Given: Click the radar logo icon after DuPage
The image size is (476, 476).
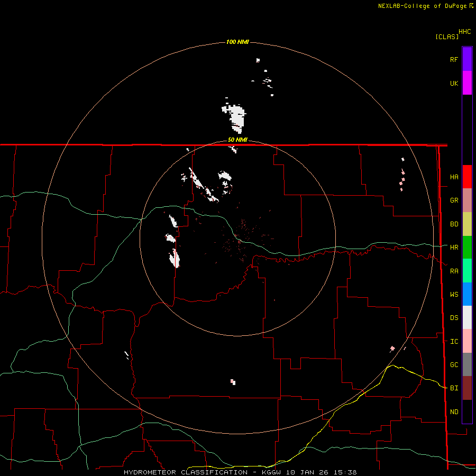Looking at the screenshot, I should click(471, 5).
